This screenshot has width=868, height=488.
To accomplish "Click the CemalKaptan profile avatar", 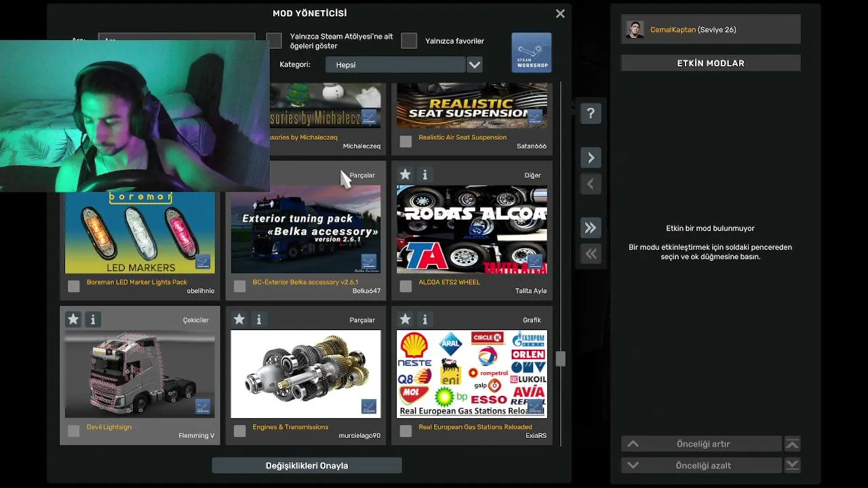I will tap(635, 30).
